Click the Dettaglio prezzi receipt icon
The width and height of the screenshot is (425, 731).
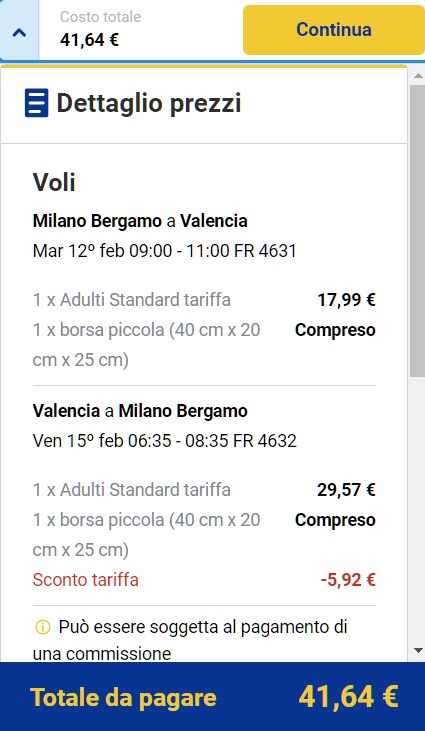36,103
